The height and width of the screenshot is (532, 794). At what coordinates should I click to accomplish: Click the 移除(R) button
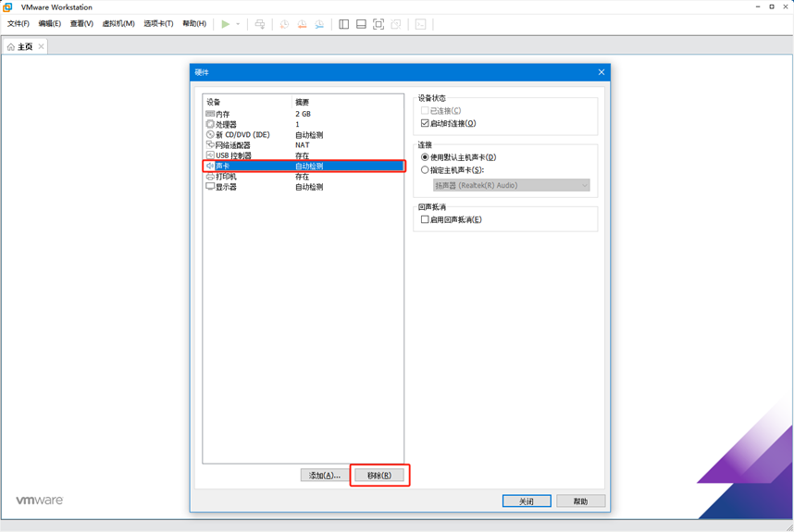(x=379, y=476)
